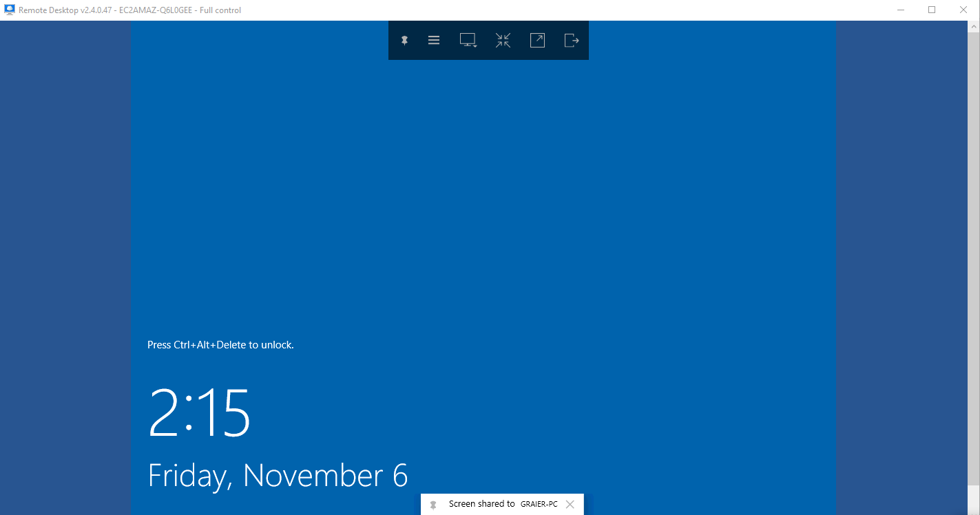This screenshot has width=980, height=515.
Task: Maximize the Remote Desktop window
Action: tap(932, 10)
